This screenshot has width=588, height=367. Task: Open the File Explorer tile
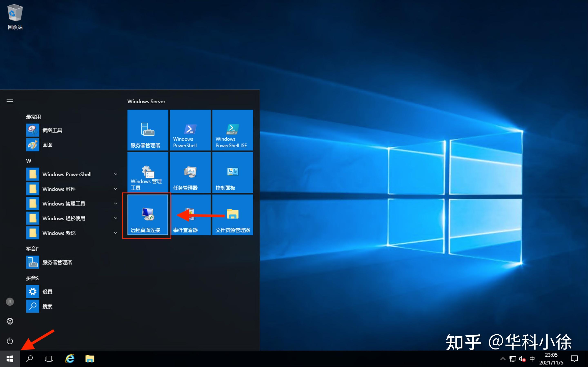tap(233, 215)
